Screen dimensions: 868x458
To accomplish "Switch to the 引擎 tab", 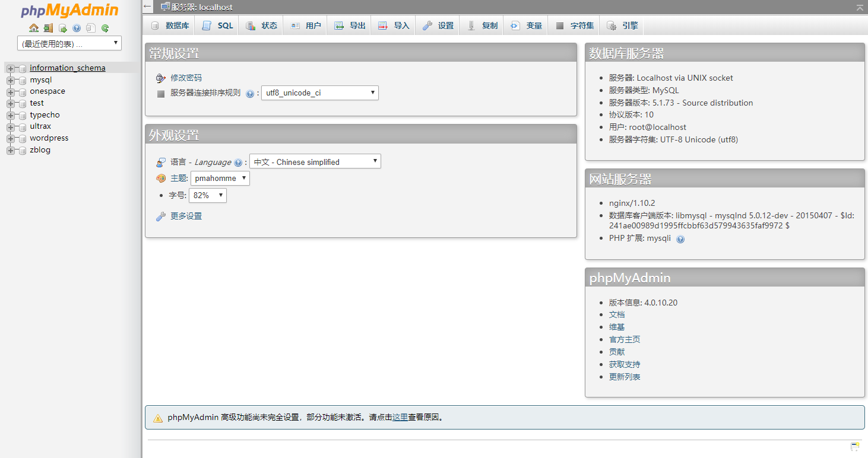I will pos(622,26).
